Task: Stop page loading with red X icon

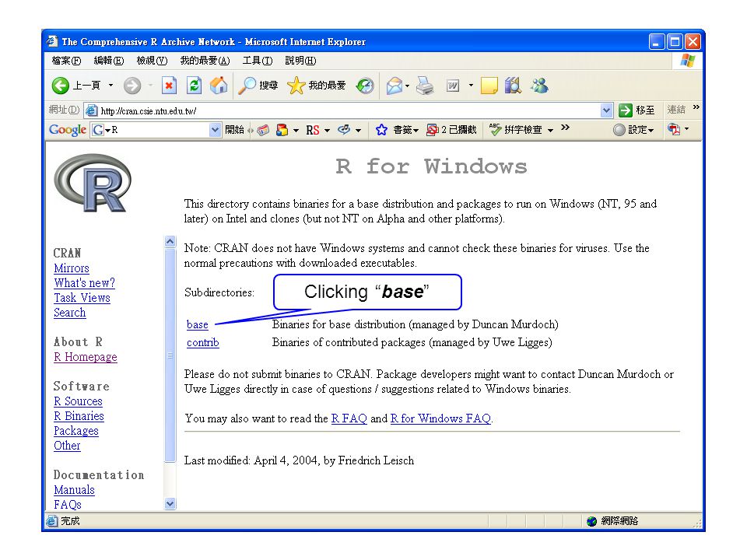Action: click(169, 86)
